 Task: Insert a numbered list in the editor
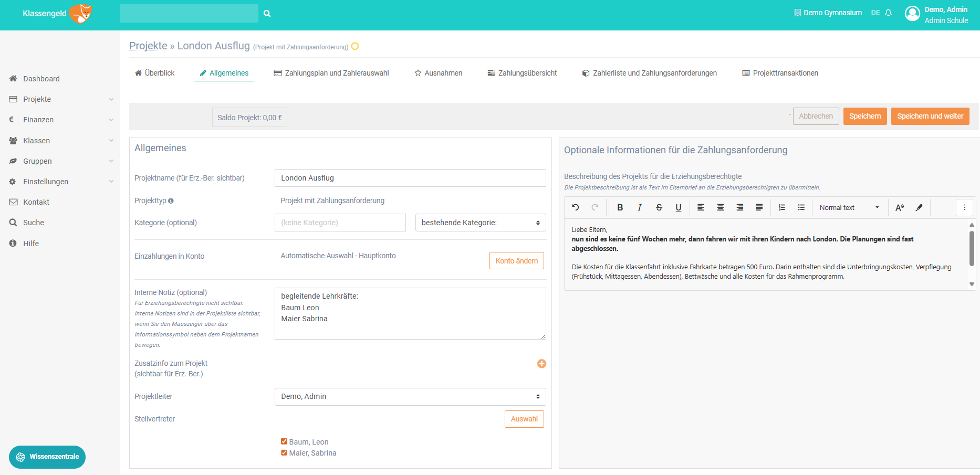[x=782, y=208]
